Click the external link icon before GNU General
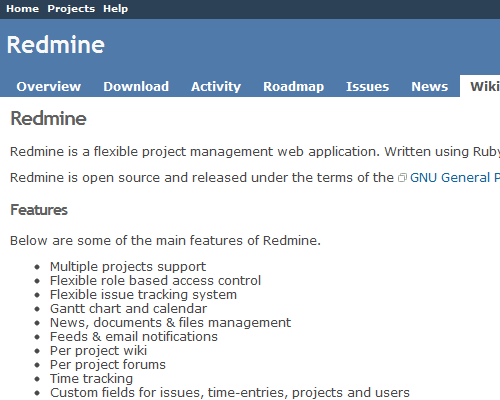Image resolution: width=500 pixels, height=400 pixels. (402, 178)
